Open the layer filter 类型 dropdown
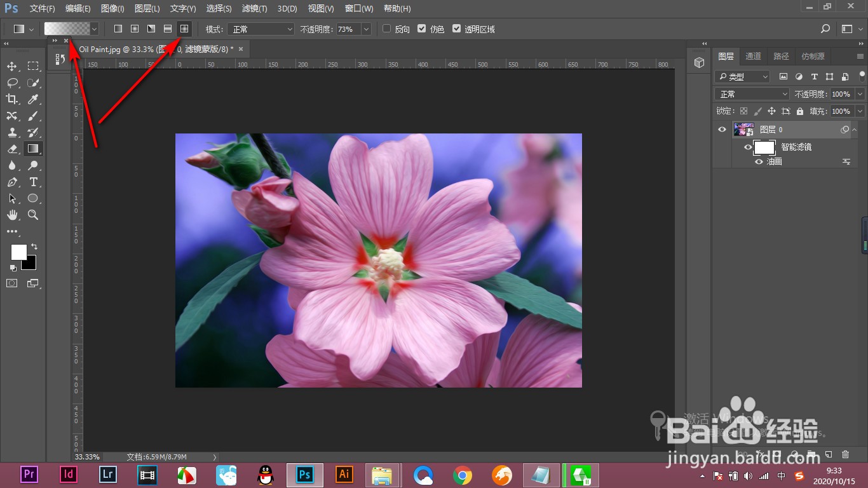This screenshot has height=488, width=868. pyautogui.click(x=742, y=77)
